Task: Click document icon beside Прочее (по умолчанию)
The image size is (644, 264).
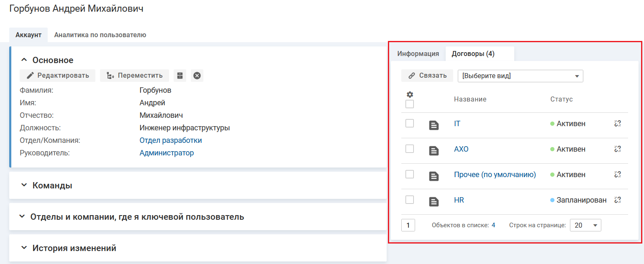Action: [434, 176]
